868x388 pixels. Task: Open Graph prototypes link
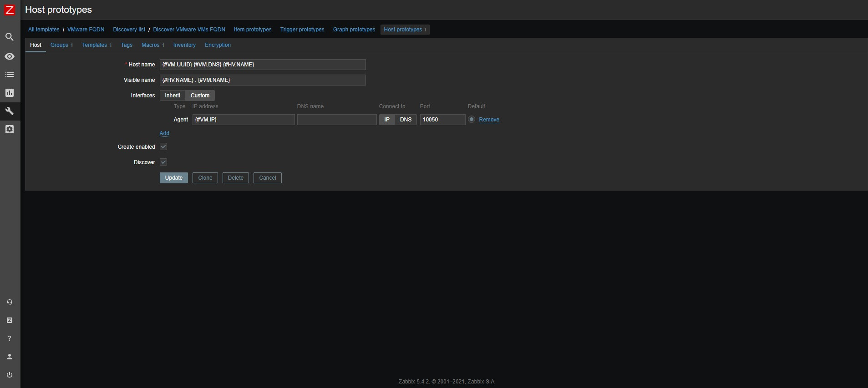(354, 30)
